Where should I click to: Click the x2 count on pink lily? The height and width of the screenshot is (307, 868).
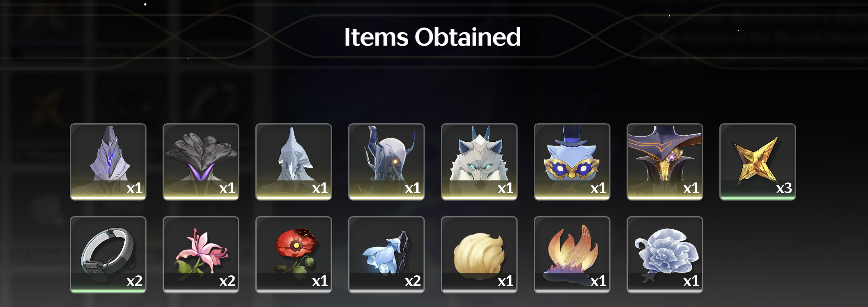pos(227,281)
